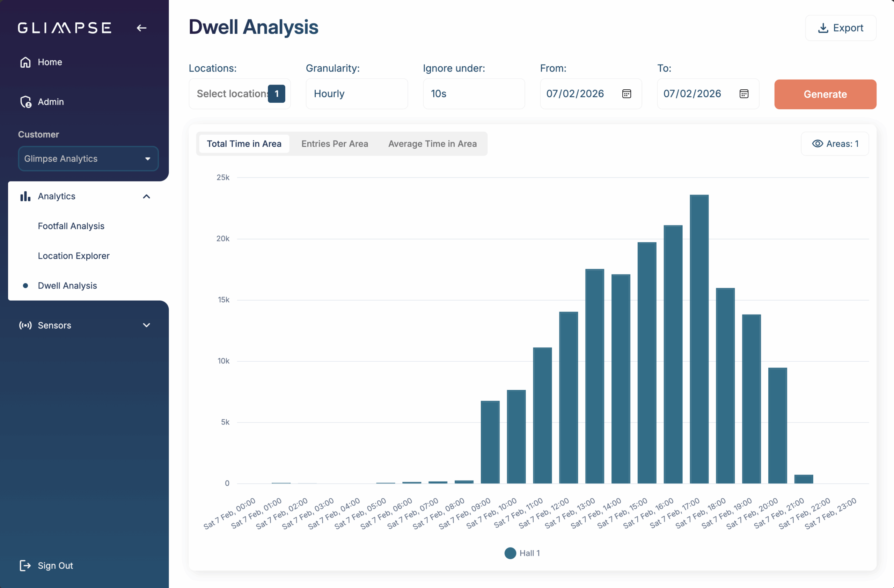Click the Analytics bar chart icon
894x588 pixels.
click(x=25, y=196)
